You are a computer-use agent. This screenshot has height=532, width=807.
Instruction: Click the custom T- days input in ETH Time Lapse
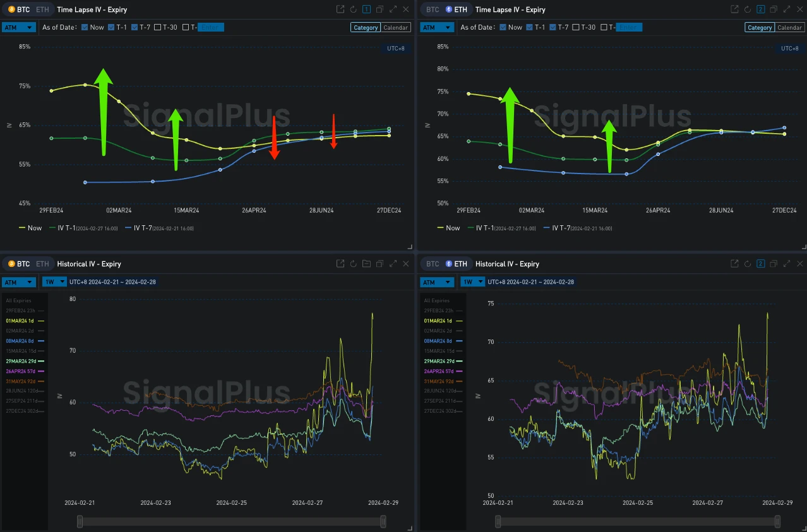pyautogui.click(x=629, y=27)
